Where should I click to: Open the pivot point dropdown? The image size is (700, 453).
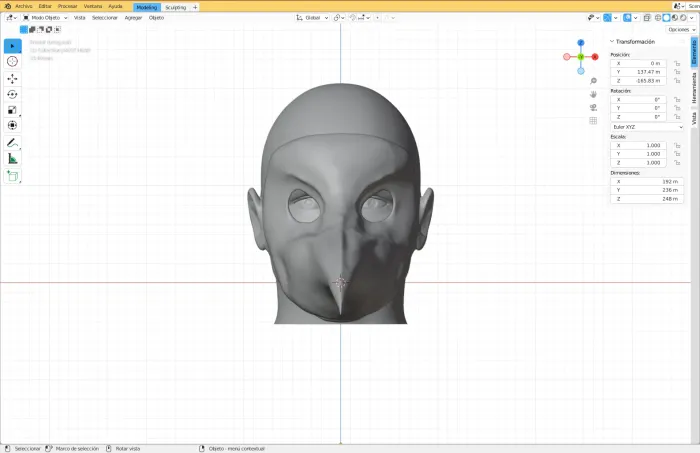pos(339,18)
